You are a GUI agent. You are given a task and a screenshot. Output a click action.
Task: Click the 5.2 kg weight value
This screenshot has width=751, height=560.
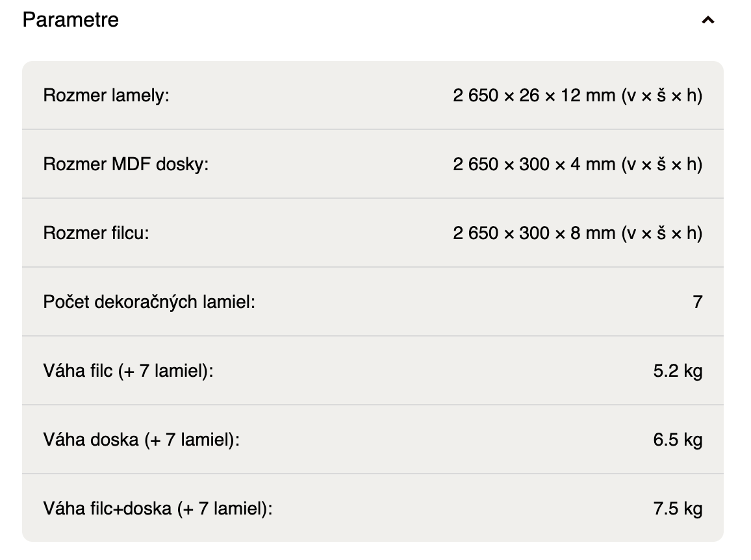click(678, 371)
